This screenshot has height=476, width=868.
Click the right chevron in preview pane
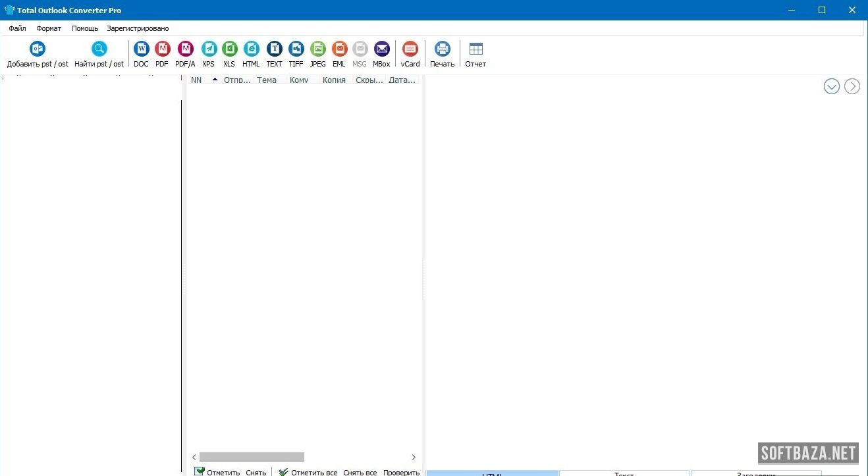point(852,86)
